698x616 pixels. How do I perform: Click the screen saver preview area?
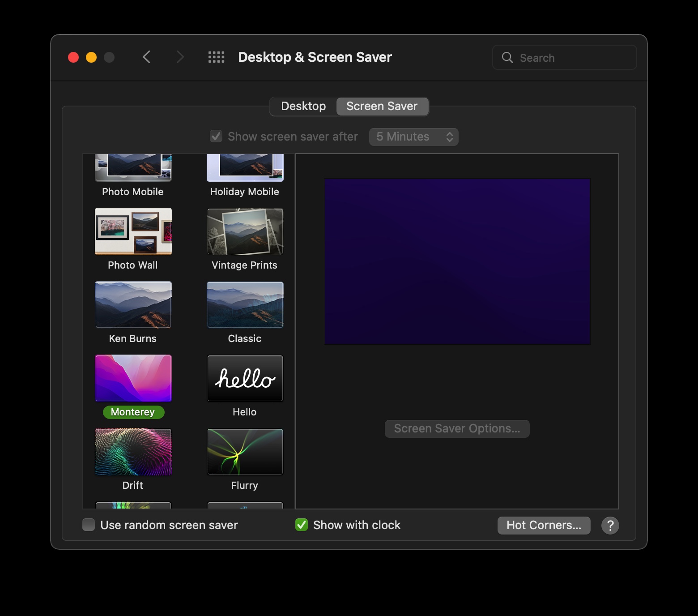point(457,261)
